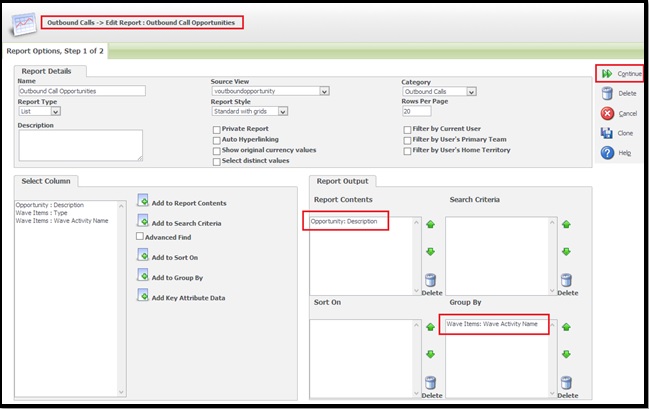Screen dimensions: 649x409
Task: Enable Filter by User's Home Territory
Action: (407, 151)
